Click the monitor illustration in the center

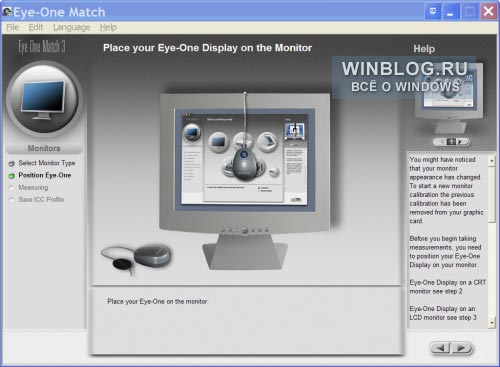(245, 180)
